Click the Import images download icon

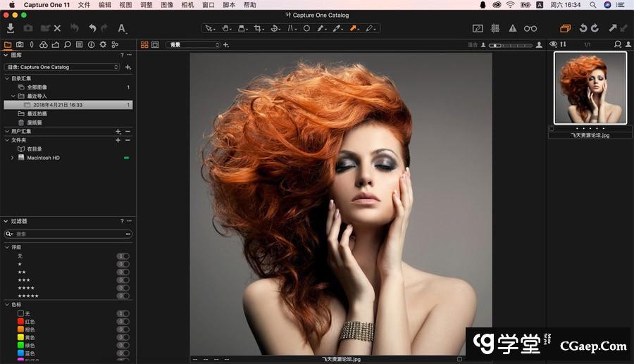(x=11, y=28)
